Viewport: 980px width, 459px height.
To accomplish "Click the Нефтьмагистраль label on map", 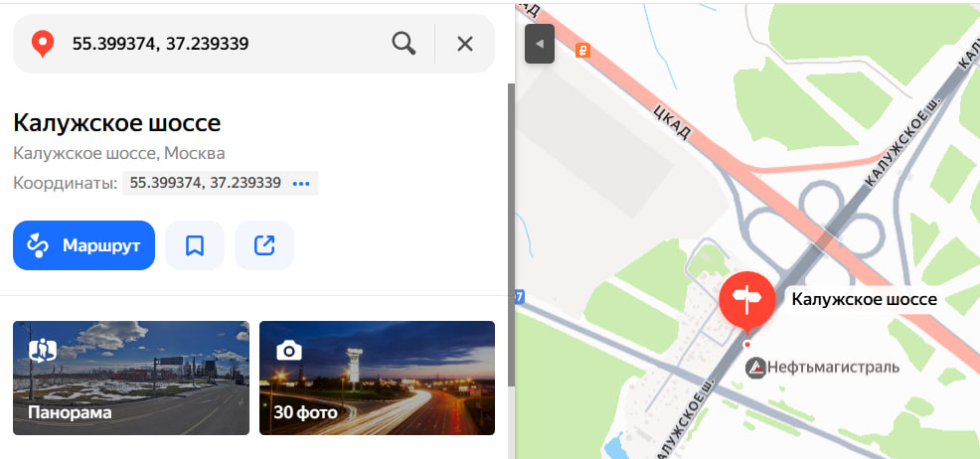I will click(x=833, y=368).
